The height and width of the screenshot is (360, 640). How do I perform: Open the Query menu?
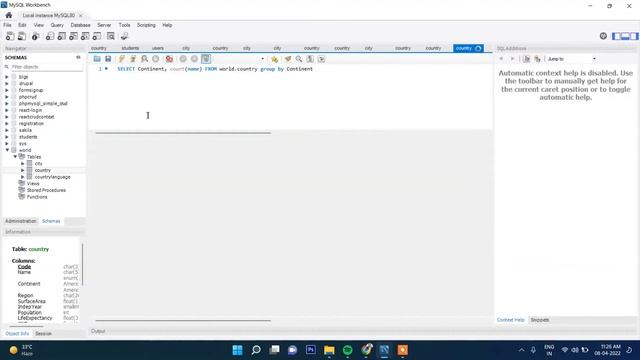point(57,25)
